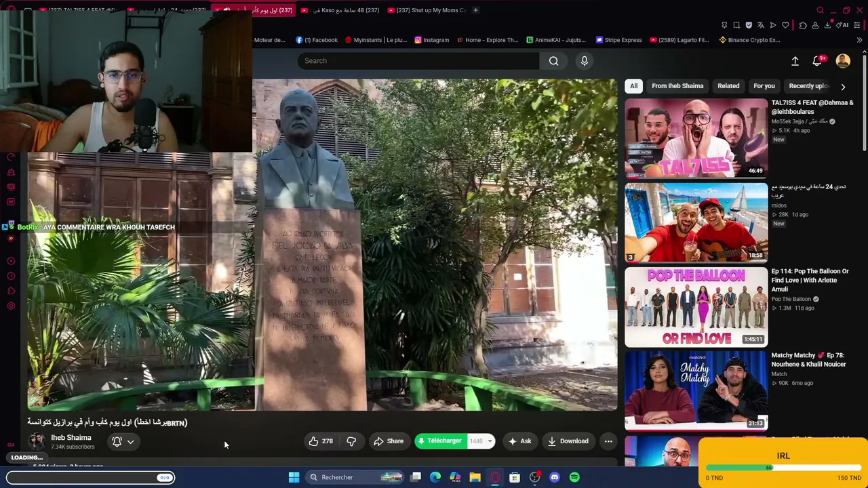The image size is (868, 488).
Task: Open the snapshot tool in address bar
Action: pos(736,25)
